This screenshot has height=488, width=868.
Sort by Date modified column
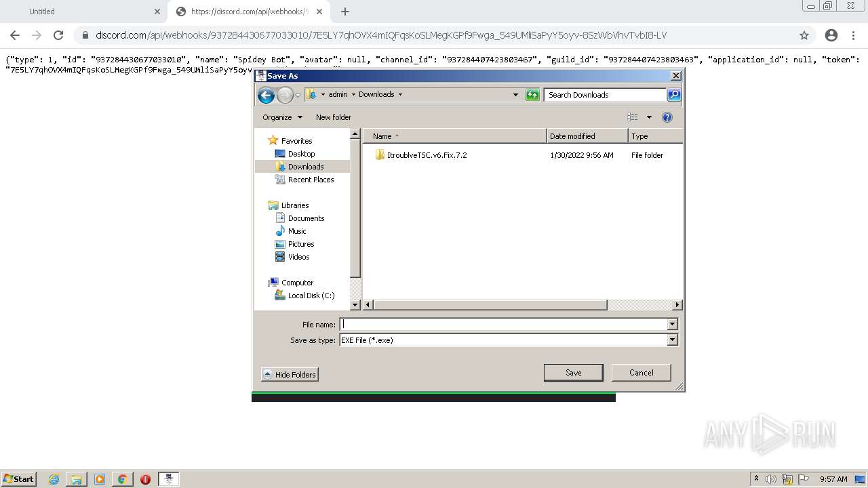587,136
